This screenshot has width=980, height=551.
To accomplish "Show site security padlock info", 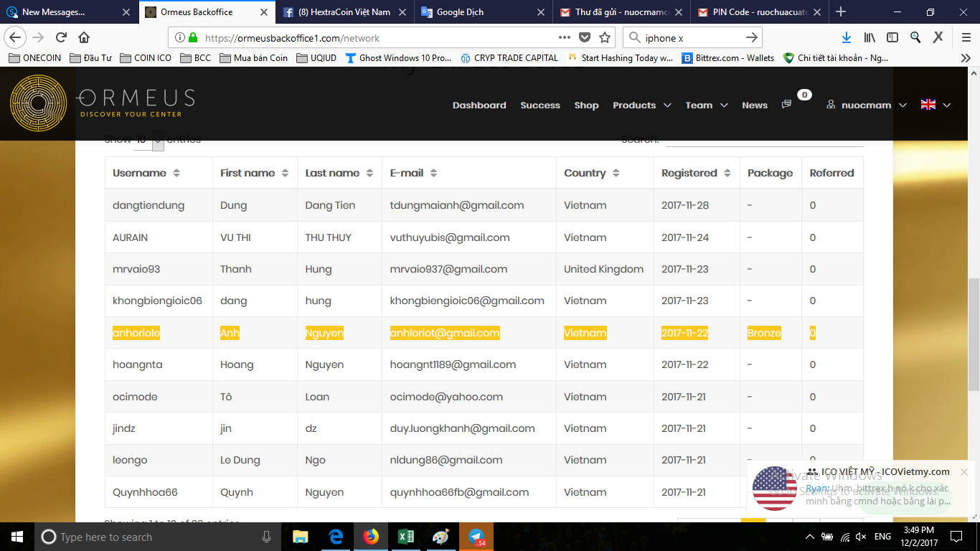I will (192, 37).
